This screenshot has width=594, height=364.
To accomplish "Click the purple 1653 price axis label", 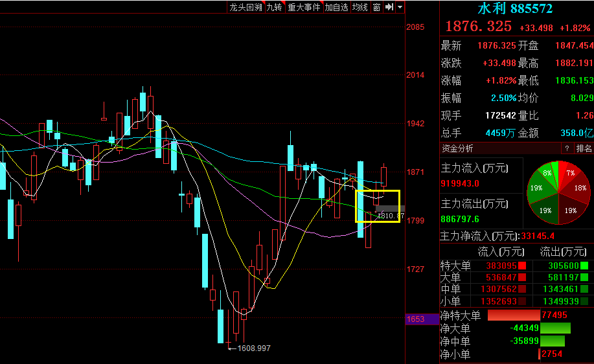I will coord(415,319).
